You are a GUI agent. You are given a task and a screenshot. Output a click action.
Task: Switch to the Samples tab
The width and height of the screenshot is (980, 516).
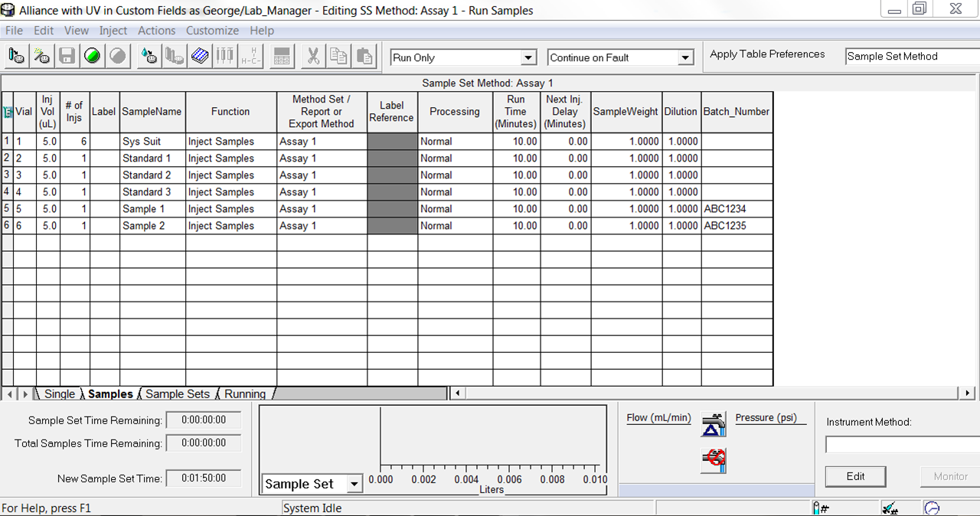(x=111, y=394)
